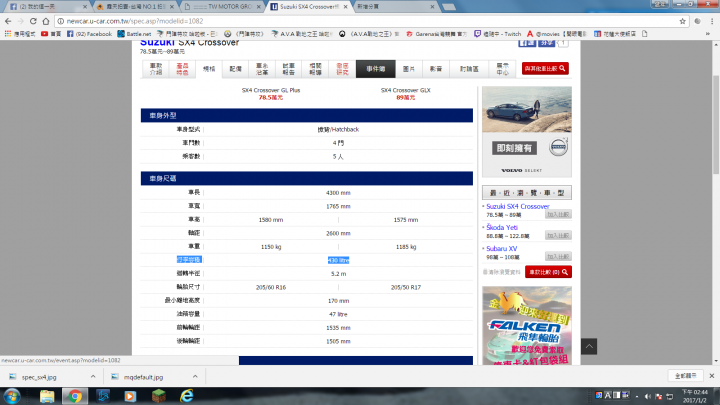Click the 205/60 R16 tire size
This screenshot has height=405, width=720.
pos(271,287)
